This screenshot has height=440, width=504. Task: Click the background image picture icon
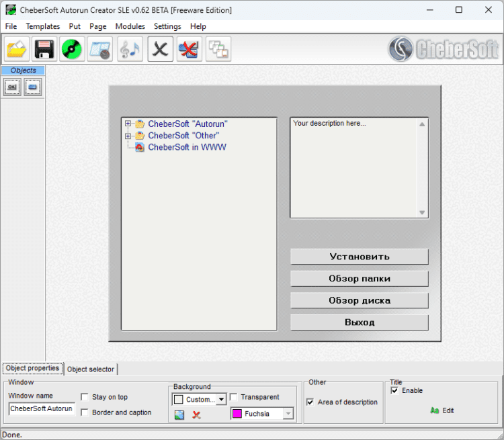pyautogui.click(x=179, y=415)
